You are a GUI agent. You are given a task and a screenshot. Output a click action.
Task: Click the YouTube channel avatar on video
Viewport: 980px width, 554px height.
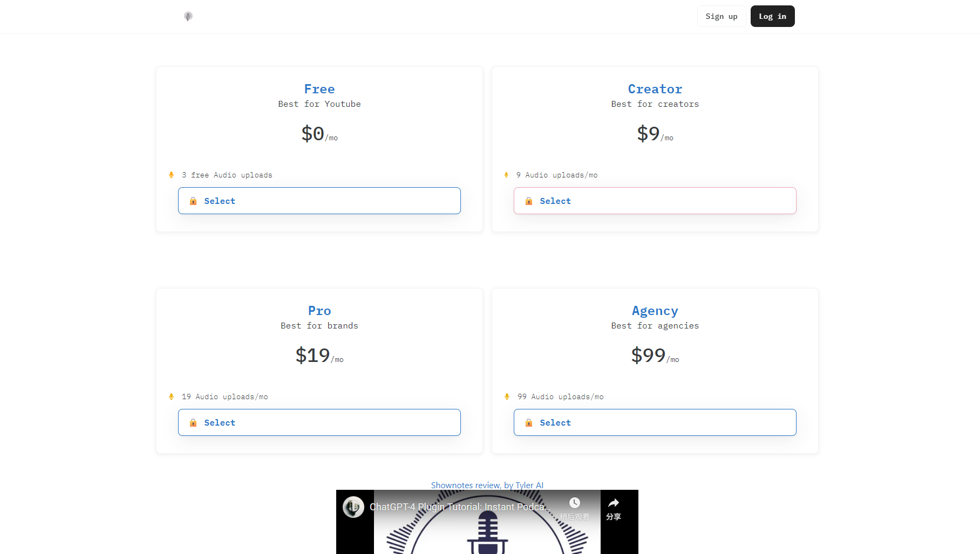353,507
